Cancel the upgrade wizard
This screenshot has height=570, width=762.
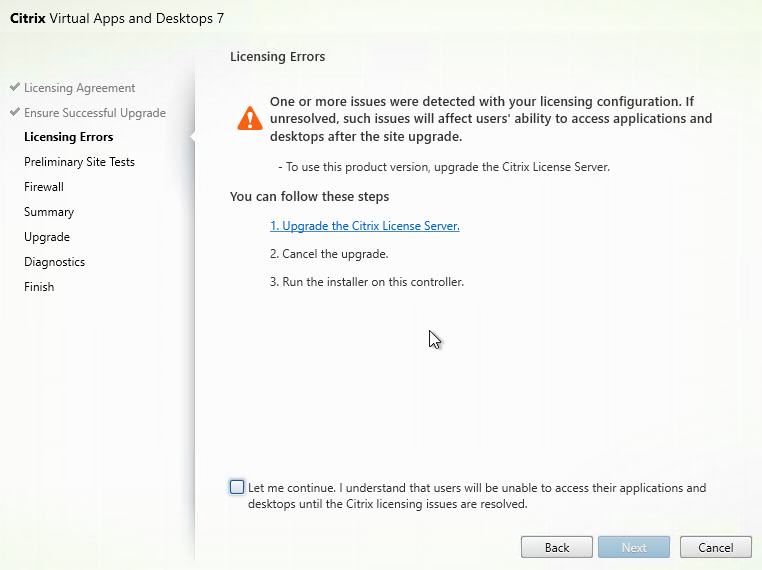point(715,548)
